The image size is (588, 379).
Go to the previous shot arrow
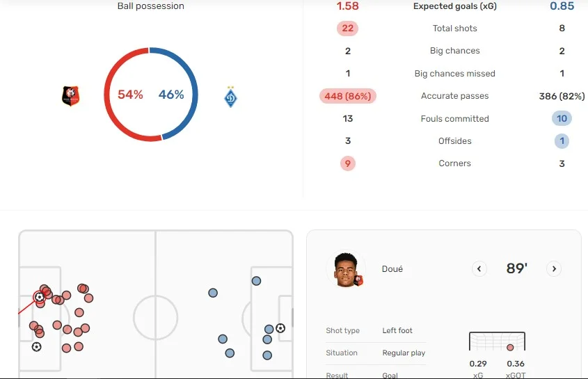tap(479, 268)
